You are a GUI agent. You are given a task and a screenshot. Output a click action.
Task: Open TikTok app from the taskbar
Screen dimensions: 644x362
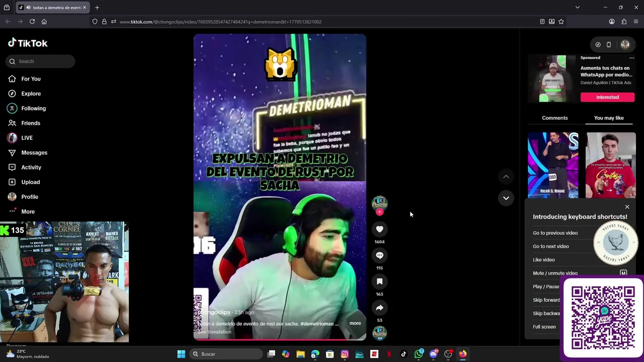(404, 354)
